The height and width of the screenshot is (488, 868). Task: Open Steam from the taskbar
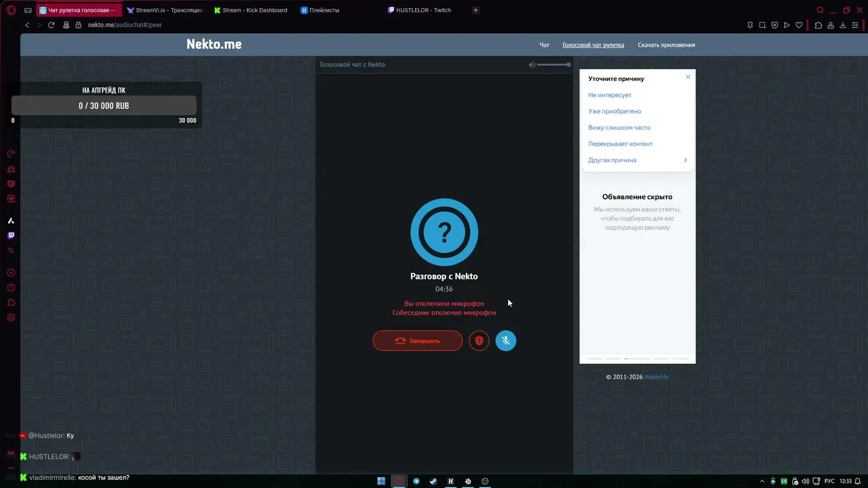[433, 481]
